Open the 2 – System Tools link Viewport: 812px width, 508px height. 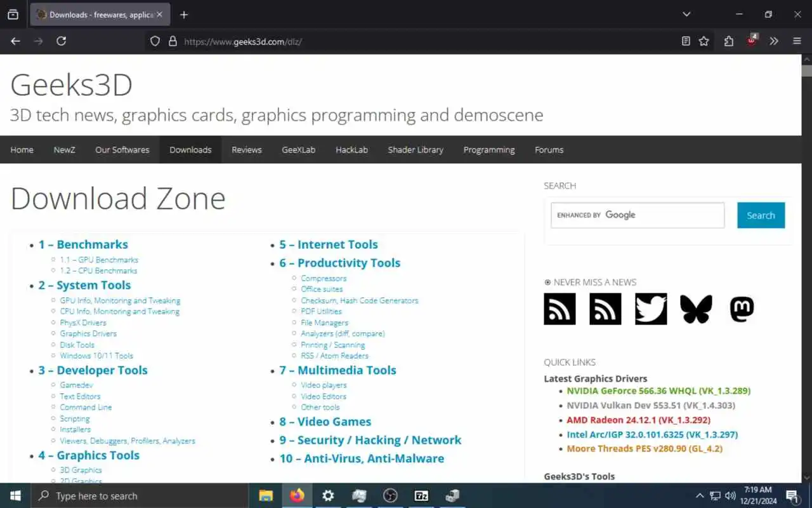(84, 285)
